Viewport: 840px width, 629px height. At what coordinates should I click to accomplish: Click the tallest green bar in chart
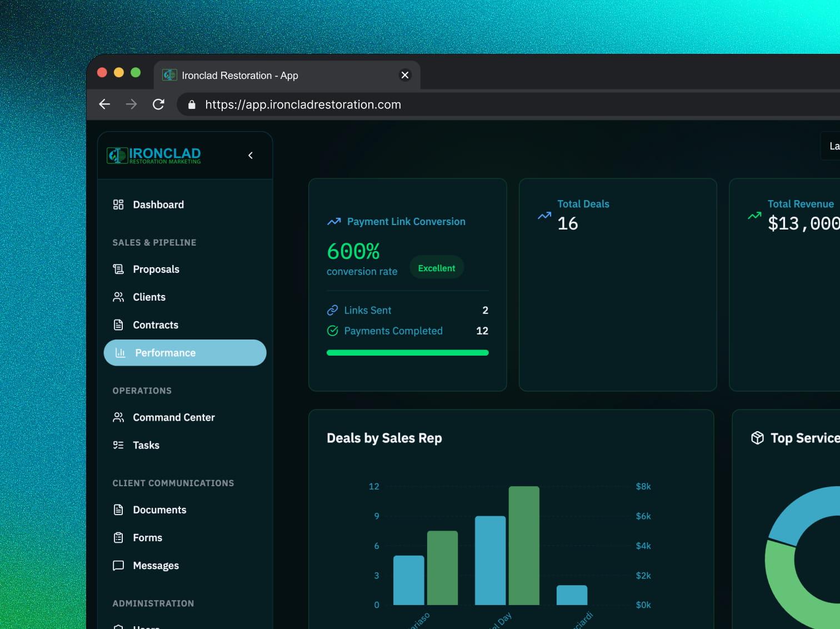(524, 546)
